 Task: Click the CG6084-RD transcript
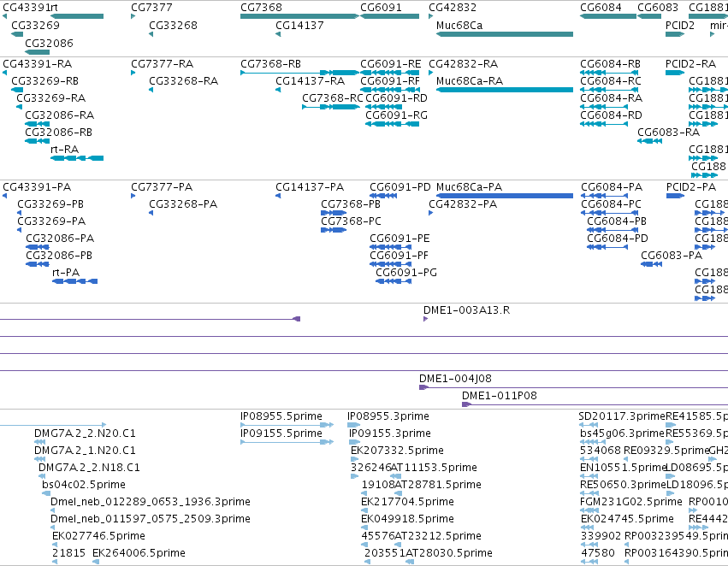pos(604,124)
